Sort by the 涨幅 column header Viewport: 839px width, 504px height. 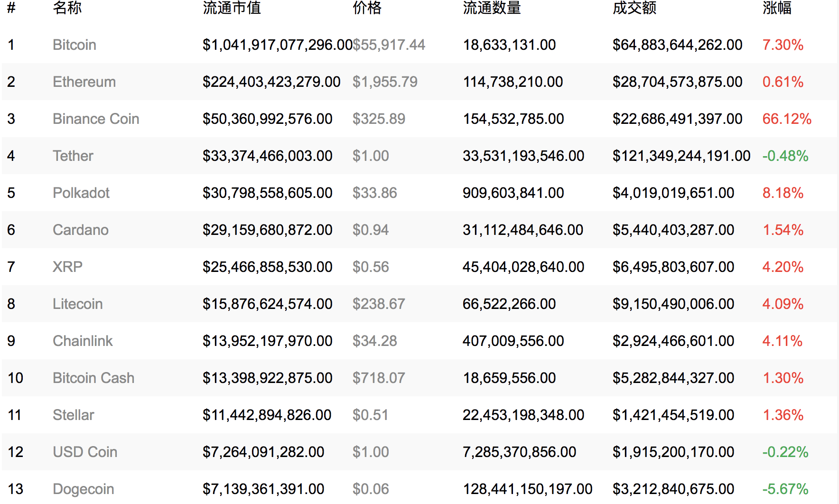coord(777,8)
